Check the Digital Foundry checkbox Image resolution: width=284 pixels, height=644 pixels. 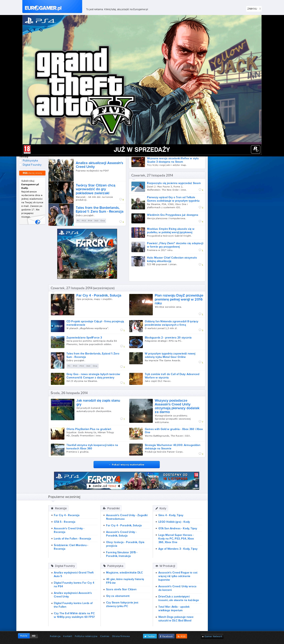tap(21, 165)
